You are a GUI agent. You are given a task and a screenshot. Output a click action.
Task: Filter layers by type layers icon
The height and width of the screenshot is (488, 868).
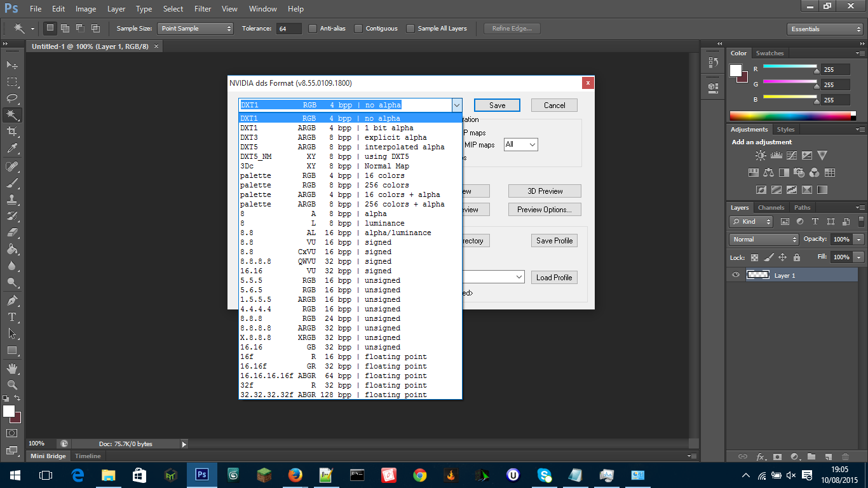pyautogui.click(x=815, y=222)
